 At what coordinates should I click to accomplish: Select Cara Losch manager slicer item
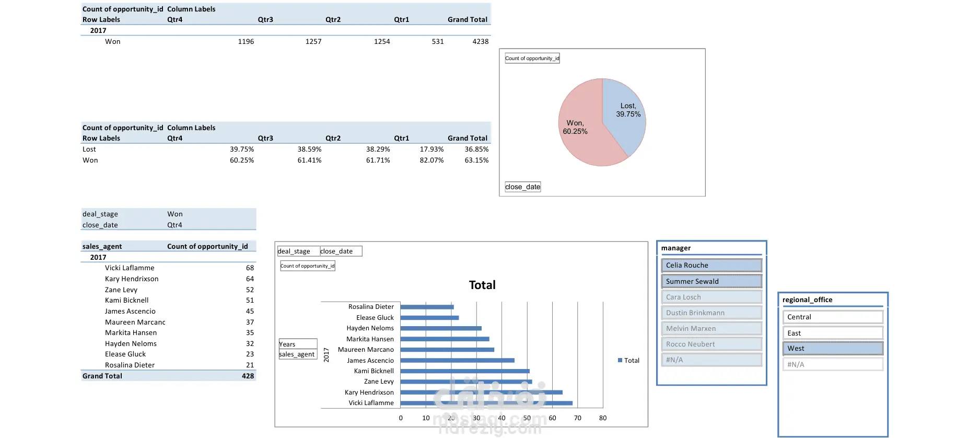pos(711,297)
